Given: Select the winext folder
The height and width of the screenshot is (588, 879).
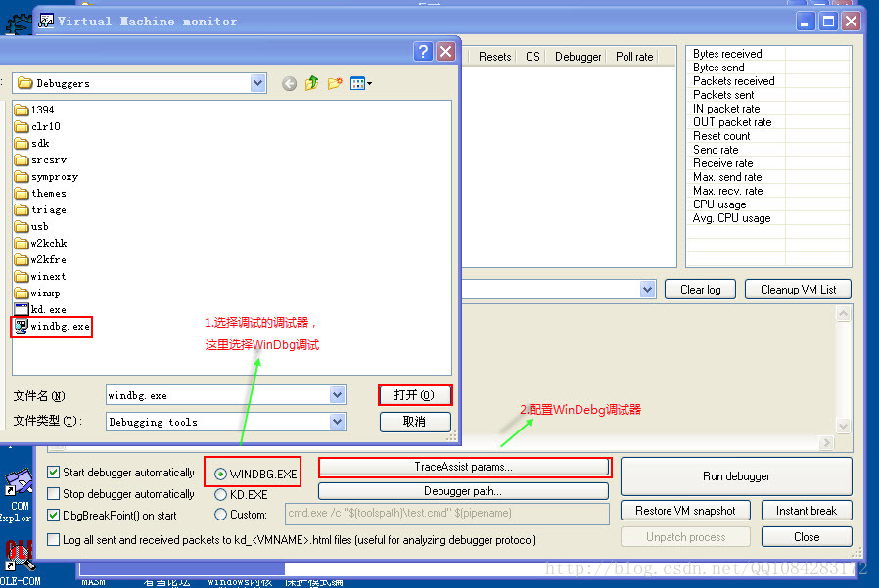Looking at the screenshot, I should 40,276.
